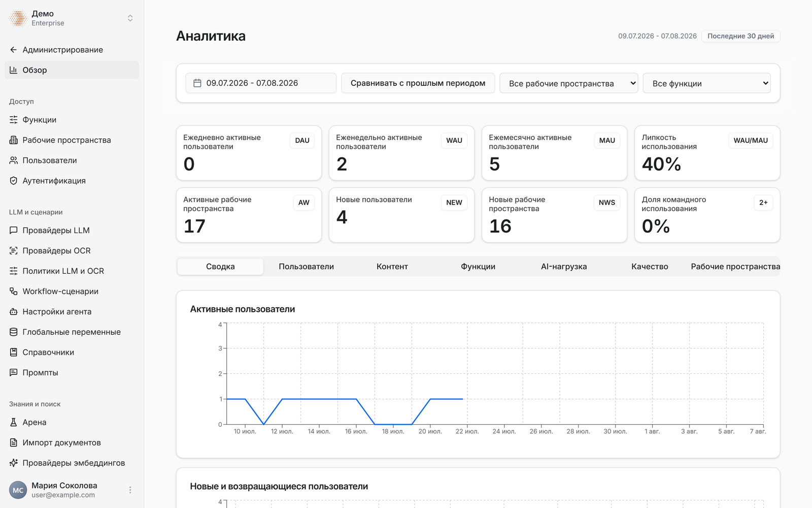812x508 pixels.
Task: Click the WAU/MAU badge
Action: click(751, 141)
